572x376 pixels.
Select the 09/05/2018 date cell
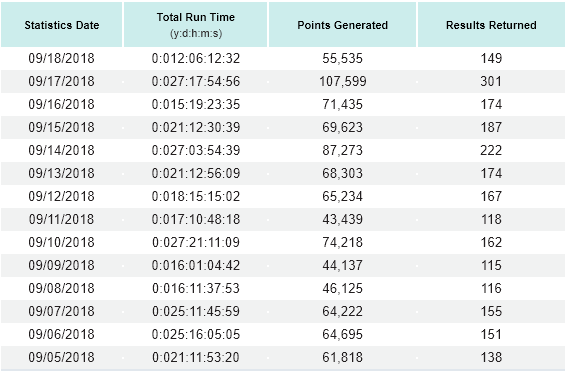(x=62, y=357)
